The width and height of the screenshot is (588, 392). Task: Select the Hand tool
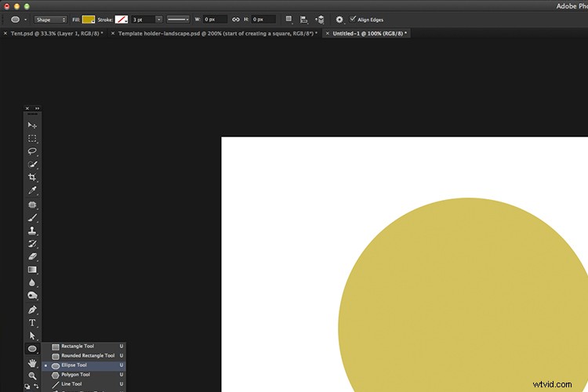point(32,363)
